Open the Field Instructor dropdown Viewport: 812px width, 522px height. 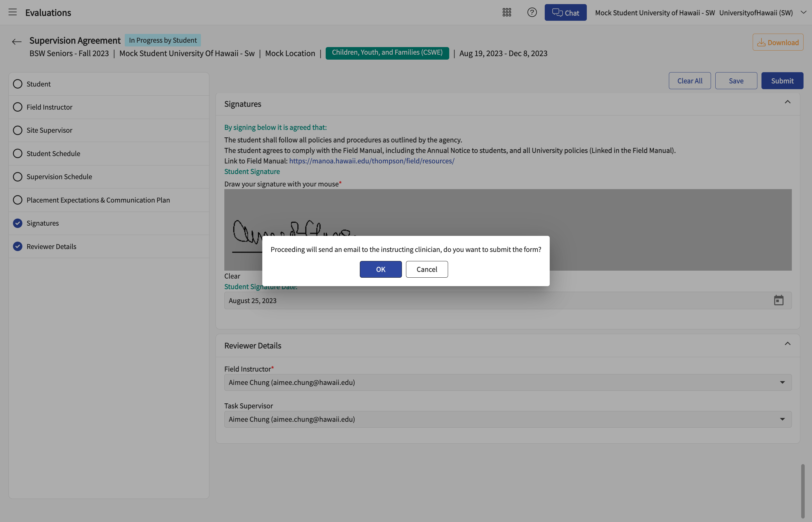508,382
